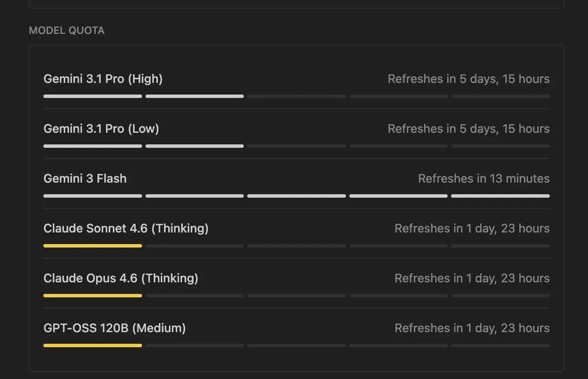Click the yellow quota segment for Claude Opus 4.6
This screenshot has width=588, height=379.
[x=93, y=296]
